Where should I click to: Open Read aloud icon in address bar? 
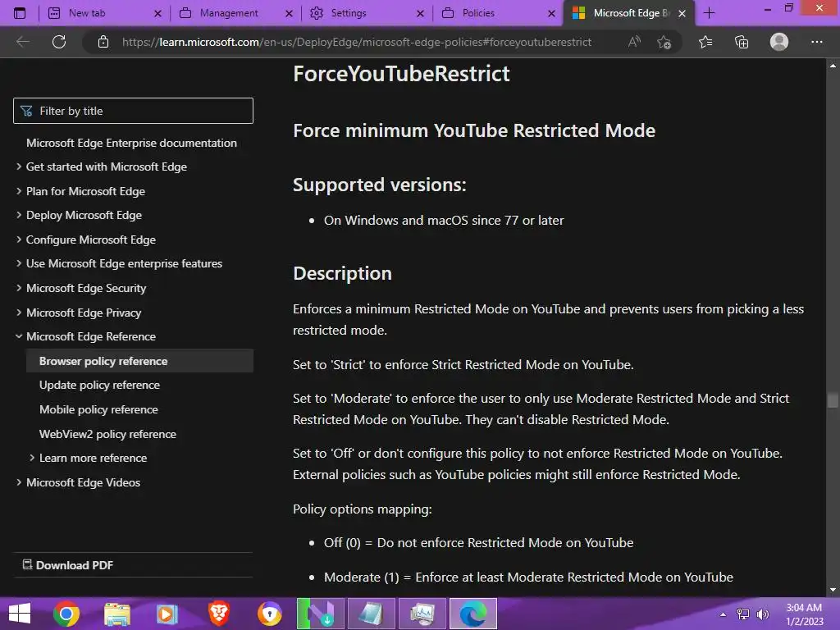(x=634, y=42)
